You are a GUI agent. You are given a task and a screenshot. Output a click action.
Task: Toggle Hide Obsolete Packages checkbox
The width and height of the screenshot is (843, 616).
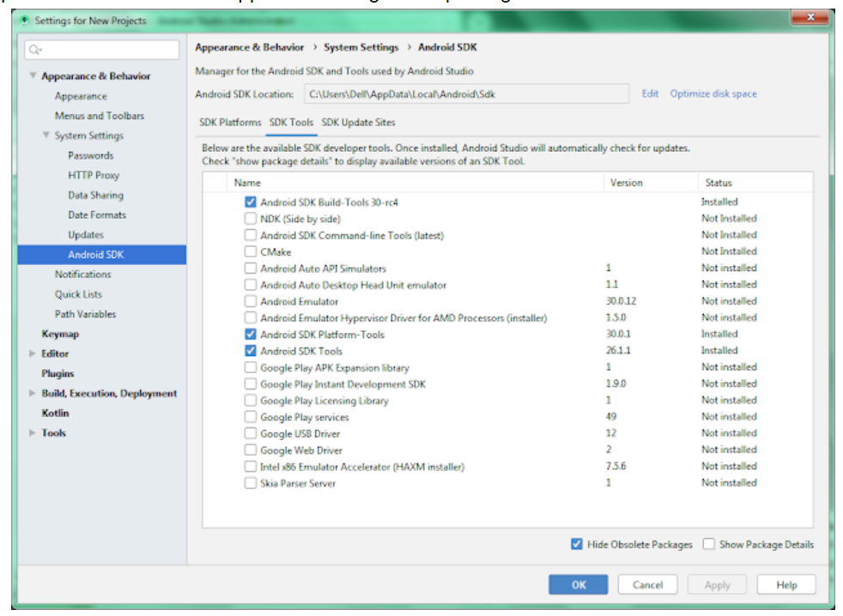click(x=576, y=544)
